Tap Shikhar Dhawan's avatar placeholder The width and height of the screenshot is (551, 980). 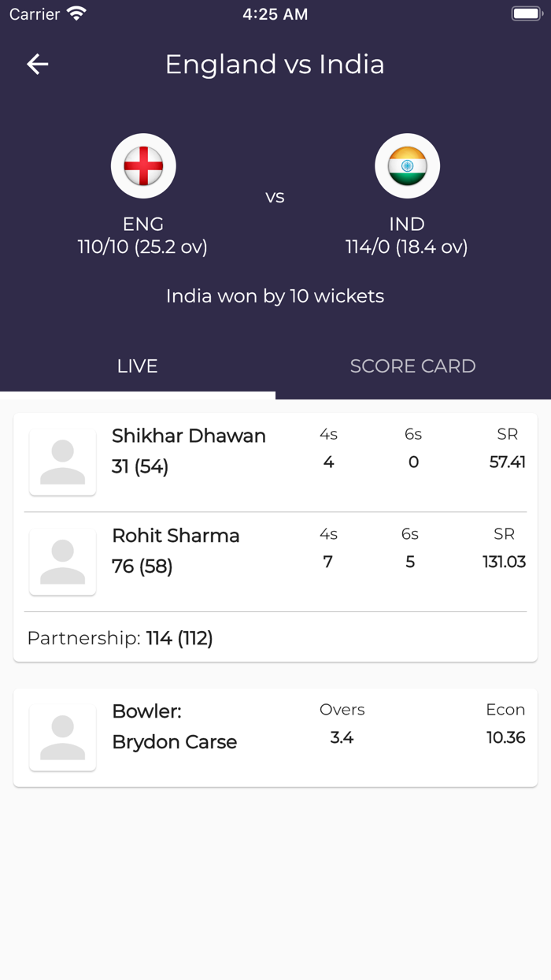[63, 462]
